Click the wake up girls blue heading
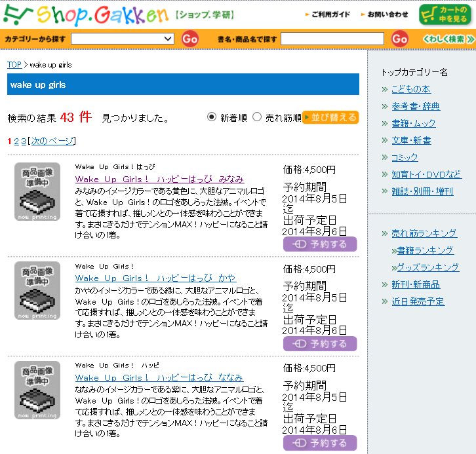This screenshot has width=476, height=454. [x=183, y=85]
